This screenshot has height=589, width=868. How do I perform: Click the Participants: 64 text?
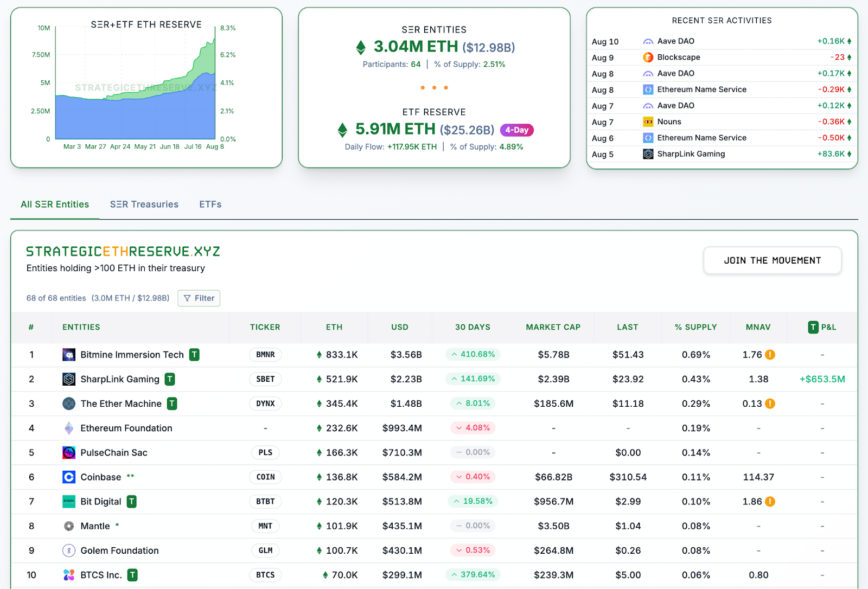[392, 64]
